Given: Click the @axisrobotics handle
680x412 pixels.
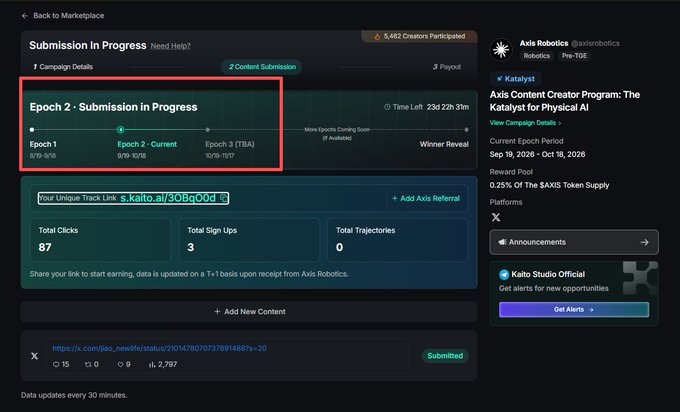Looking at the screenshot, I should tap(595, 43).
